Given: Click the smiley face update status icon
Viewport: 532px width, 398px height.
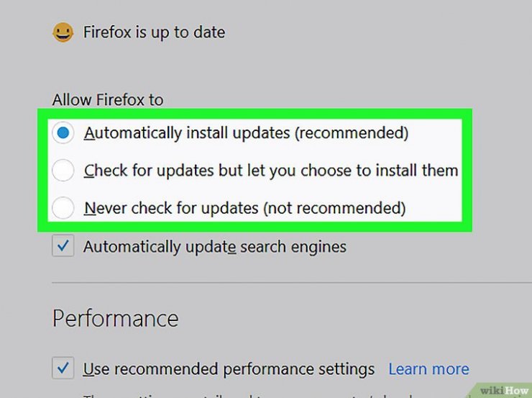Looking at the screenshot, I should (x=63, y=32).
